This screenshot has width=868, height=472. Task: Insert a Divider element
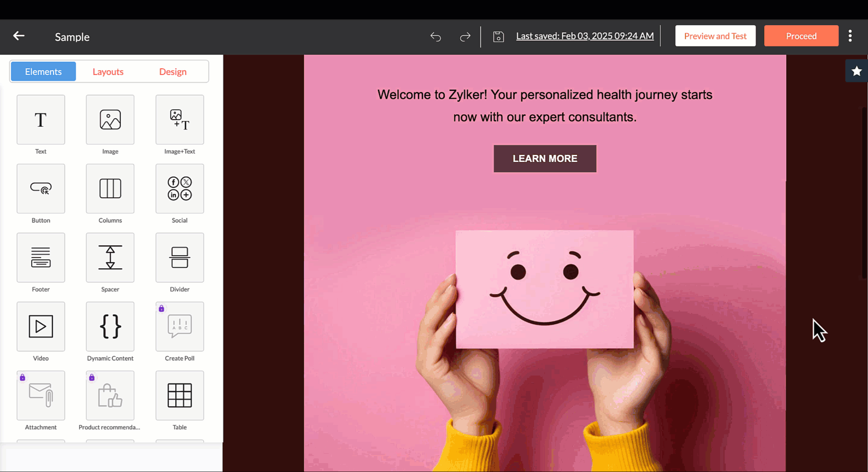179,257
